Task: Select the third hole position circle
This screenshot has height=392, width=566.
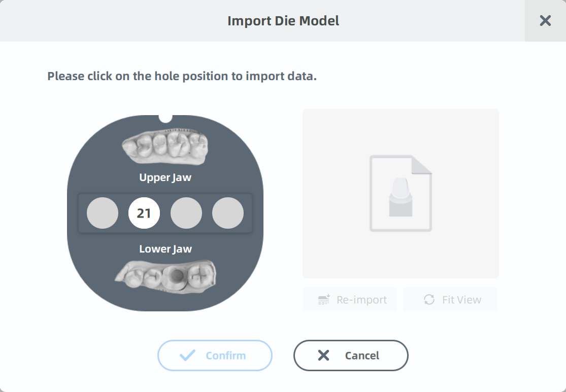Action: tap(186, 213)
